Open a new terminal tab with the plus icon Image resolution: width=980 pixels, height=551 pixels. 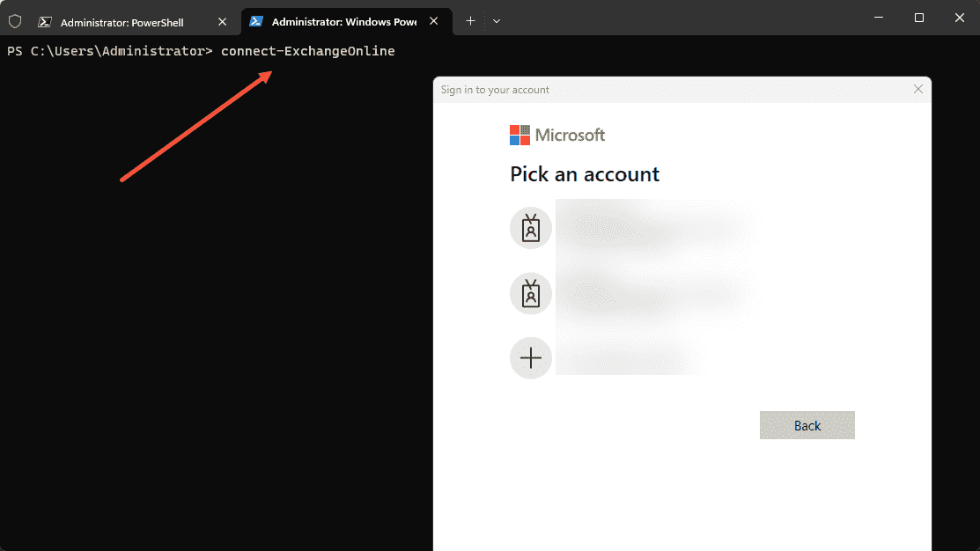pyautogui.click(x=470, y=19)
